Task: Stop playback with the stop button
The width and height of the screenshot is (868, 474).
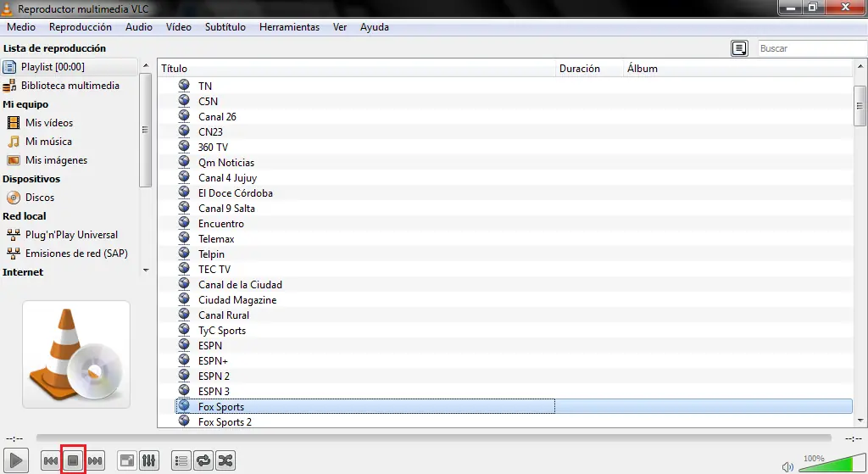Action: tap(73, 460)
